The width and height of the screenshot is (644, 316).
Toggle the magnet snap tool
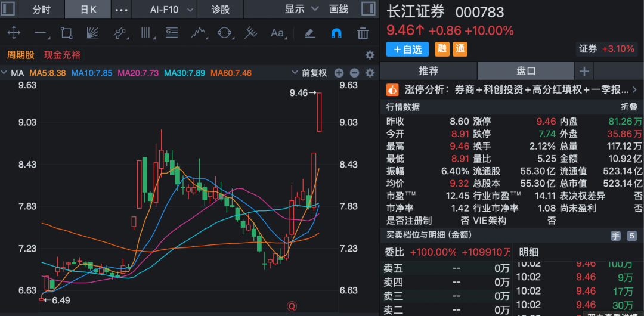[336, 33]
